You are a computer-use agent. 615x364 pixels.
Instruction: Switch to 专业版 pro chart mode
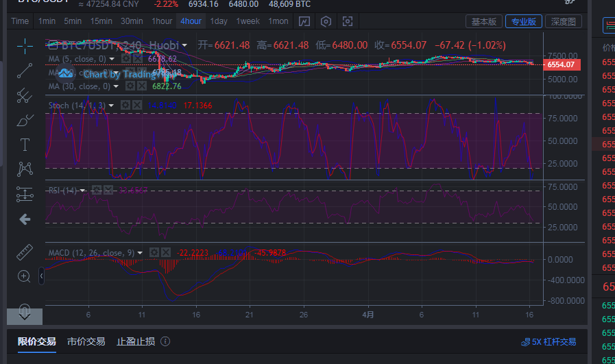tap(524, 21)
